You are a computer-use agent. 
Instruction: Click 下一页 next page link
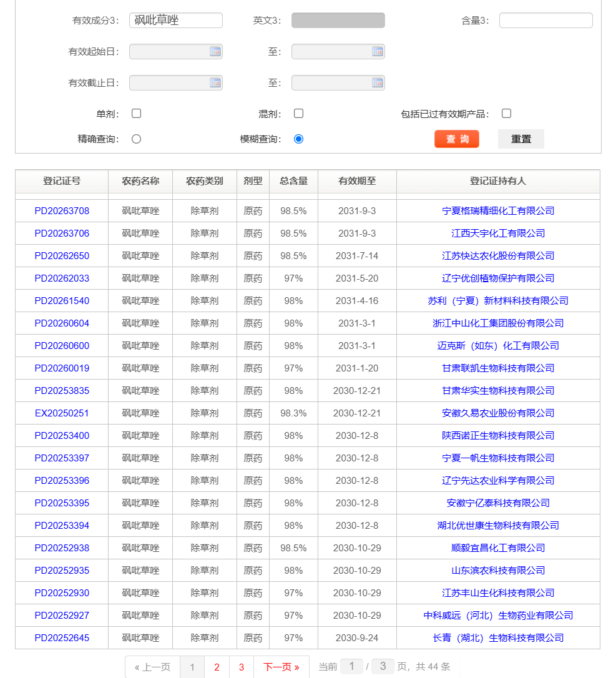(281, 667)
